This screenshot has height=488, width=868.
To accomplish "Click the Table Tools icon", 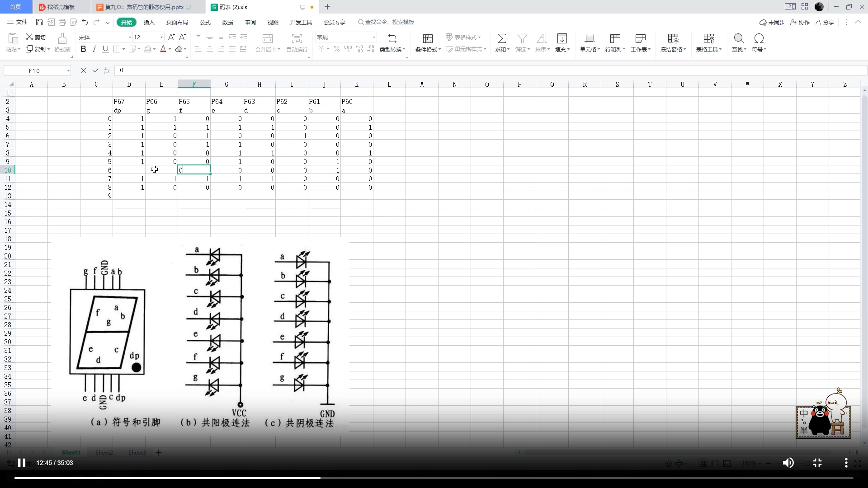I will point(708,38).
